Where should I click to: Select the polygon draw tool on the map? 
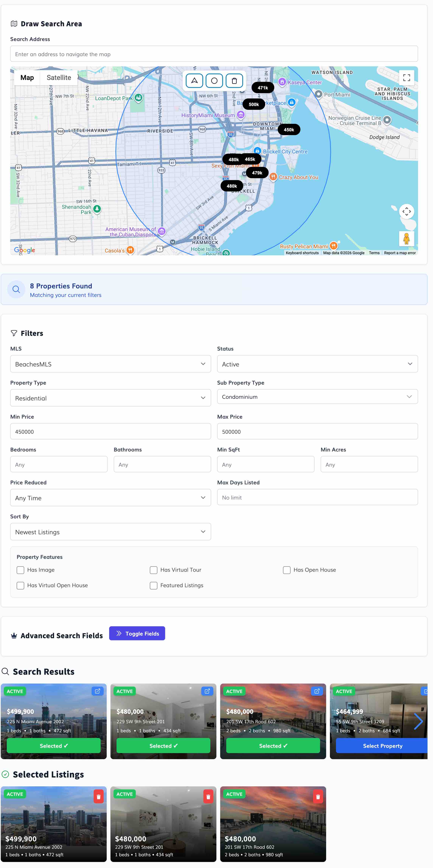pyautogui.click(x=194, y=81)
